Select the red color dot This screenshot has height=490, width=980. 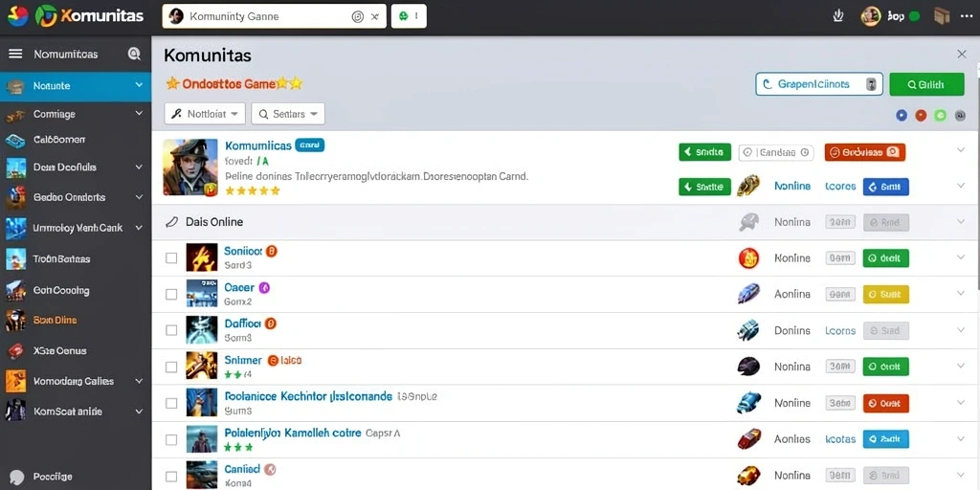click(921, 115)
